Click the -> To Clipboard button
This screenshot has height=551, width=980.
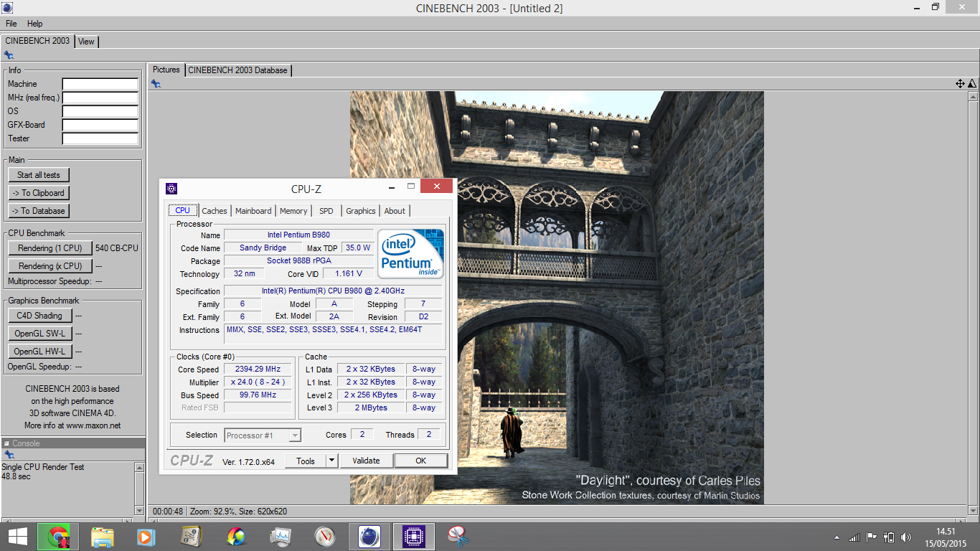(x=39, y=193)
